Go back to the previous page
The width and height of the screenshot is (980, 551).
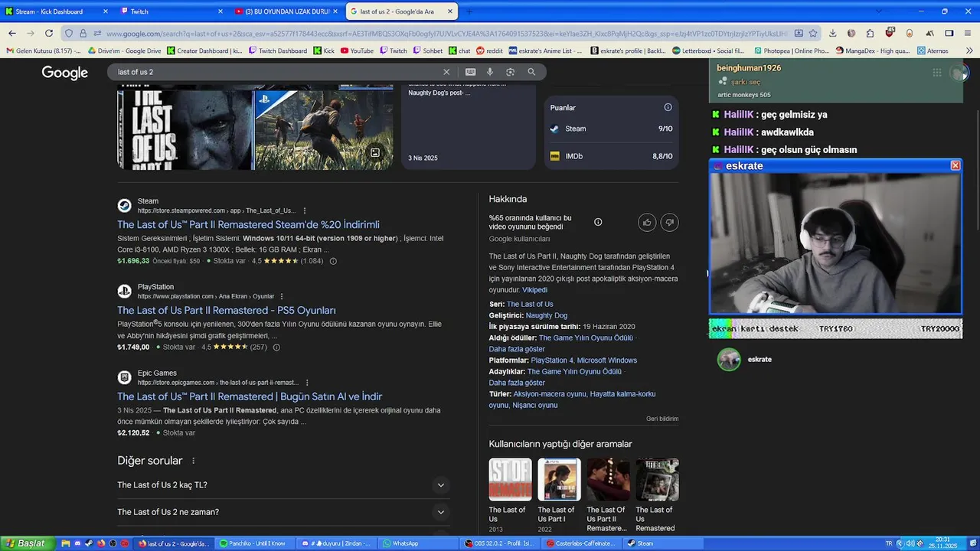[x=12, y=33]
